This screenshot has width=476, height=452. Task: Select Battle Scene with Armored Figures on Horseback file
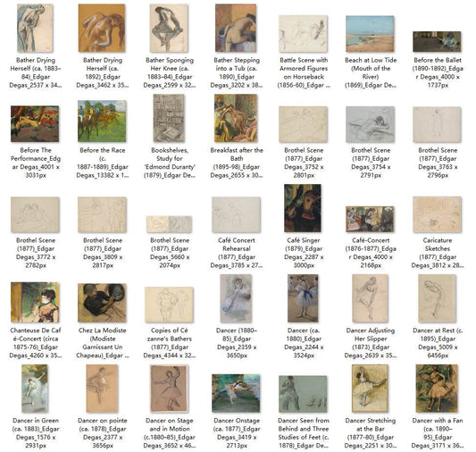click(x=303, y=34)
